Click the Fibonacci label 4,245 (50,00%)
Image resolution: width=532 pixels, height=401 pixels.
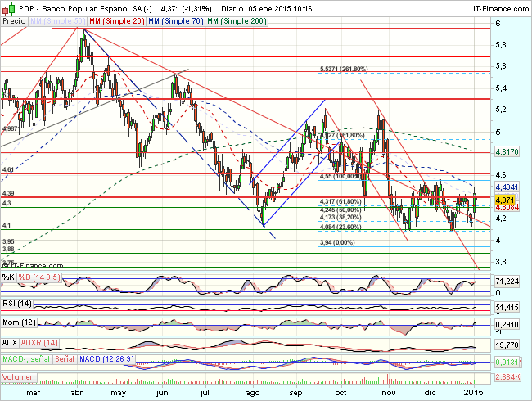(340, 210)
